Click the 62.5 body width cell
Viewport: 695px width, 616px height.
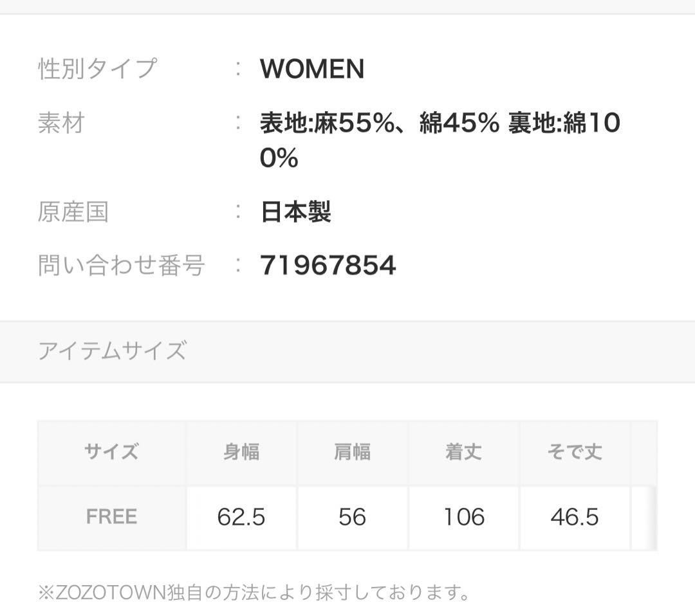point(241,517)
